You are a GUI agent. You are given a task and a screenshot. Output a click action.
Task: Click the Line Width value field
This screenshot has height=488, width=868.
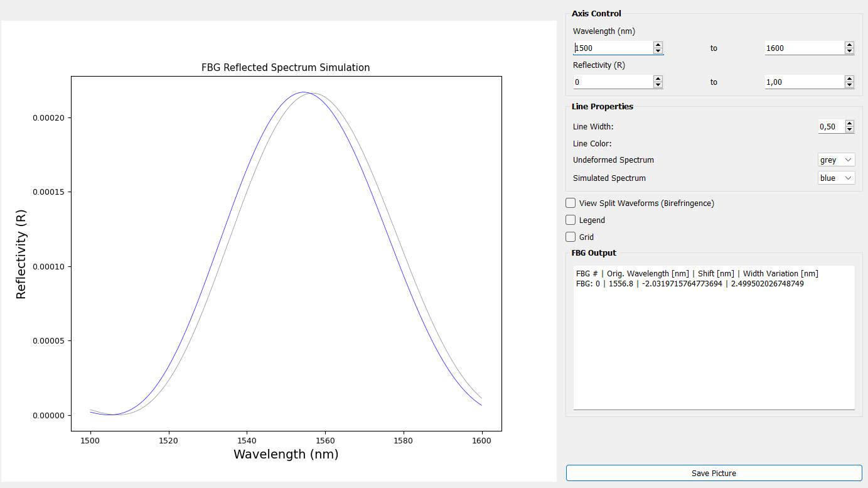coord(830,126)
